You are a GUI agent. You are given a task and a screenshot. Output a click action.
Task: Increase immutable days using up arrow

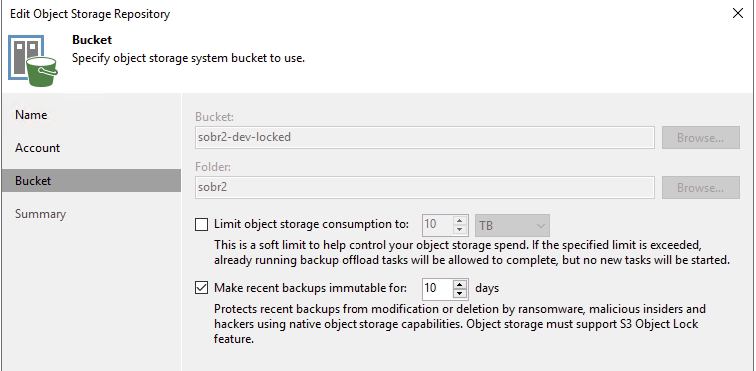[x=460, y=284]
